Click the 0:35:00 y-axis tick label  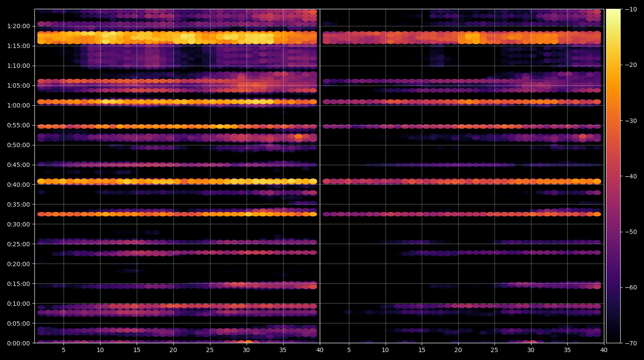pos(19,204)
